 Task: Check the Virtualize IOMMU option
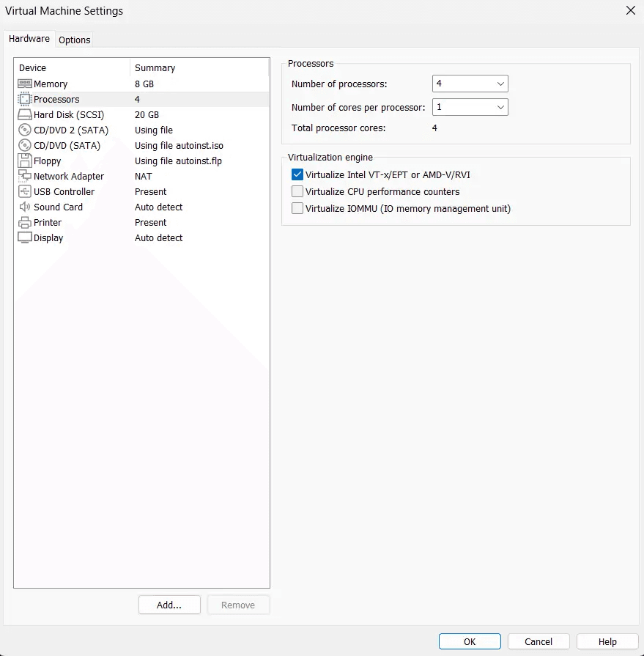point(297,208)
